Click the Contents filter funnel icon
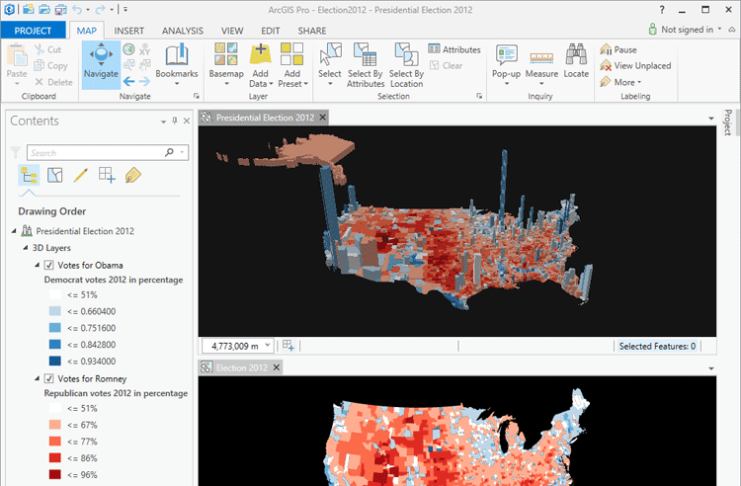 16,152
